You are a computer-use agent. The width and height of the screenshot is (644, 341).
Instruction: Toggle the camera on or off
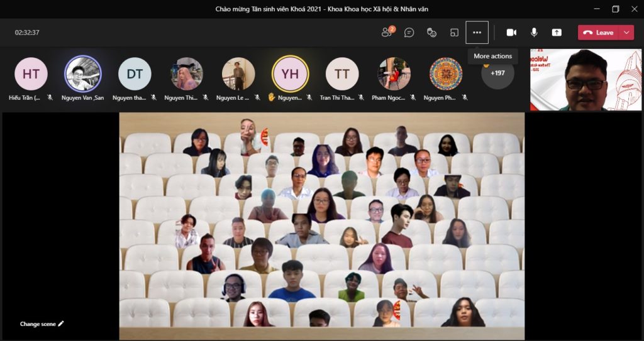511,33
